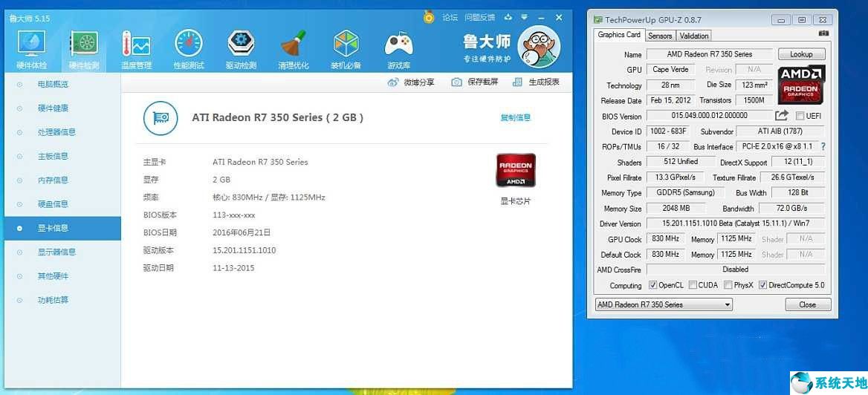
Task: Click the AMD Radeon logo in GPU-Z
Action: click(801, 85)
